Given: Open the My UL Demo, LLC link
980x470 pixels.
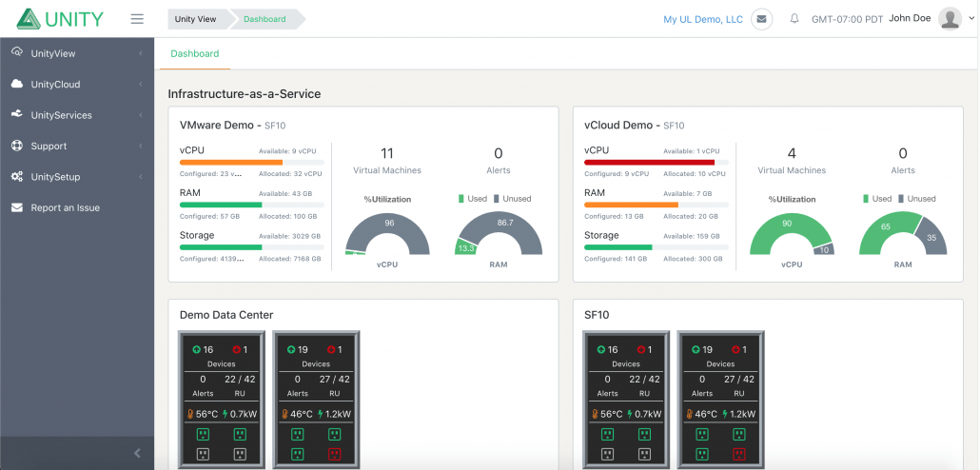Looking at the screenshot, I should (703, 19).
